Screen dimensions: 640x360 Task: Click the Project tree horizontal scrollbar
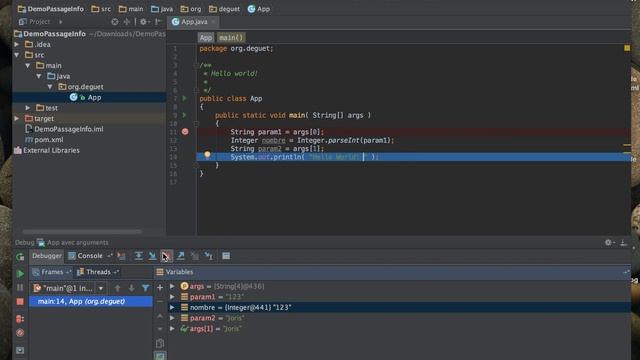(x=82, y=231)
